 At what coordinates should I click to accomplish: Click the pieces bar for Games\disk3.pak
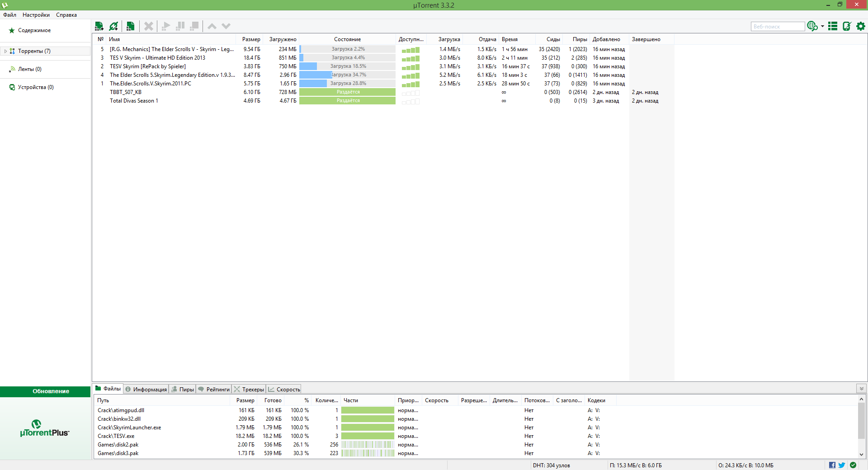pyautogui.click(x=368, y=453)
